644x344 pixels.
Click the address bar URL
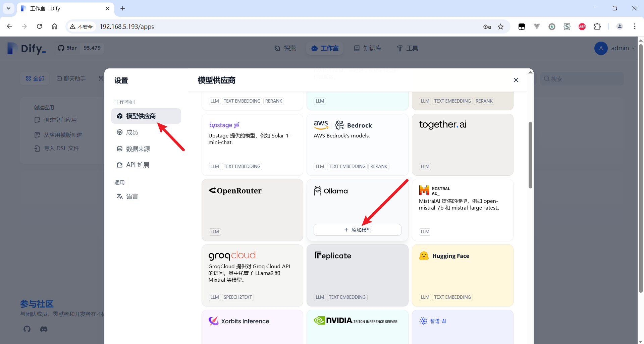pyautogui.click(x=127, y=26)
